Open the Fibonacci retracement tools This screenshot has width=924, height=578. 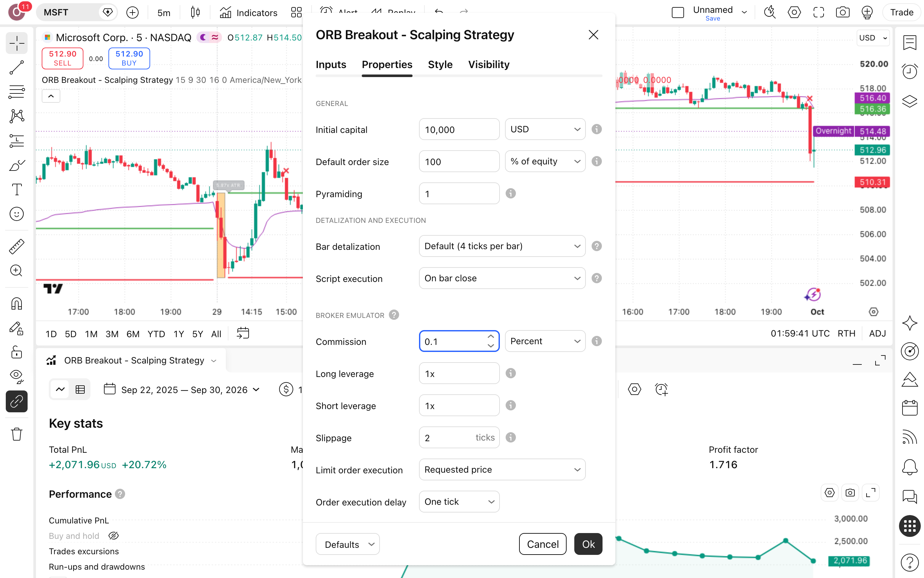pyautogui.click(x=16, y=92)
